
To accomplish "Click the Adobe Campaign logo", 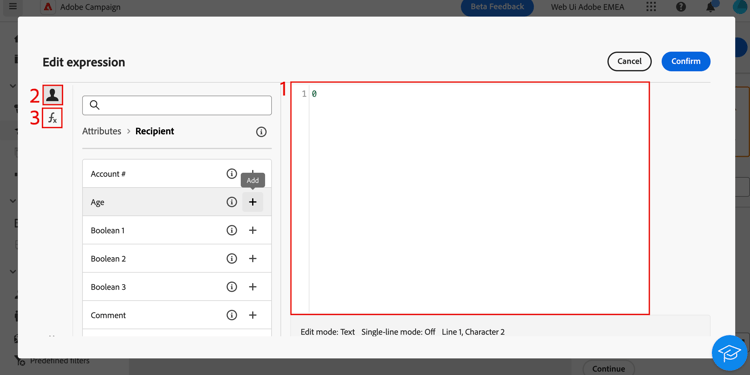I will [x=47, y=7].
